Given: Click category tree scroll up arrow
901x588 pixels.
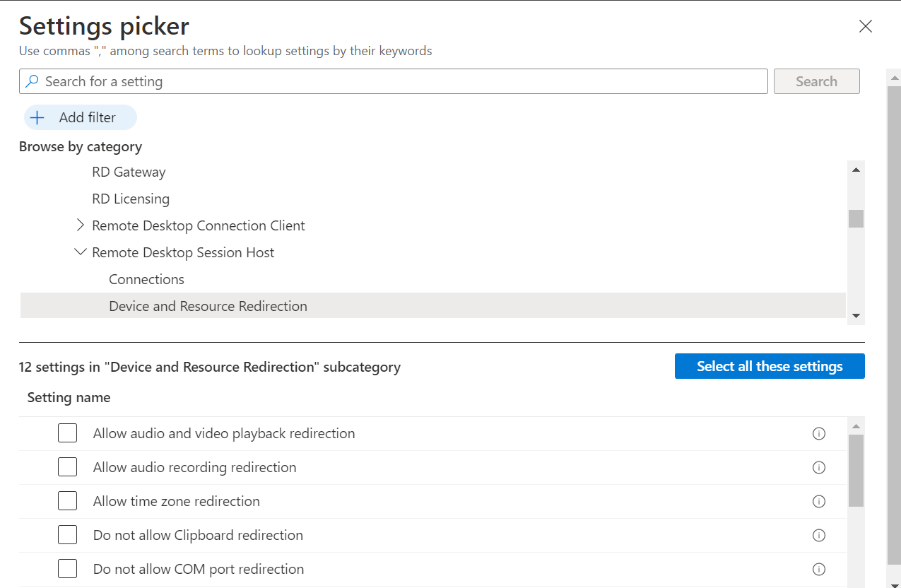Looking at the screenshot, I should [856, 170].
